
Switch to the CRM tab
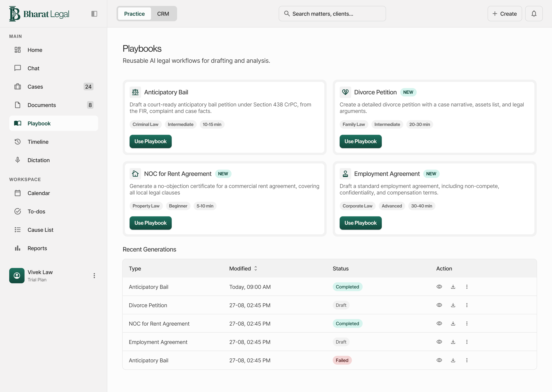(163, 14)
